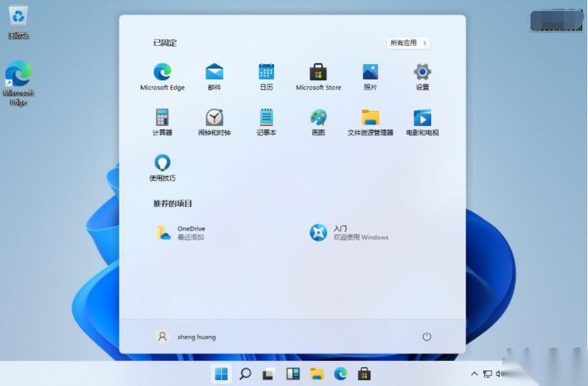Screen dimensions: 588x386
Task: Show hidden icons in system tray
Action: 473,374
